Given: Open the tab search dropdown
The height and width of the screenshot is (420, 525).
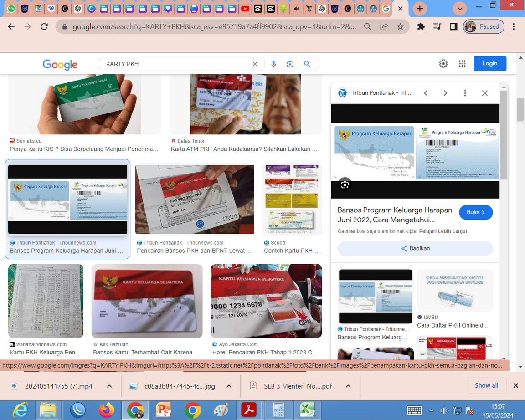Looking at the screenshot, I should (x=460, y=9).
